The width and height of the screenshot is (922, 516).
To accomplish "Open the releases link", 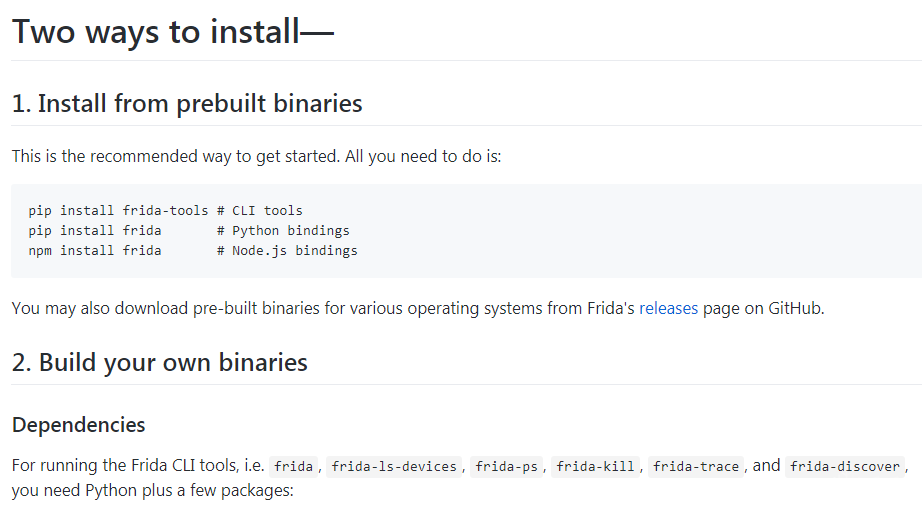I will click(x=668, y=308).
